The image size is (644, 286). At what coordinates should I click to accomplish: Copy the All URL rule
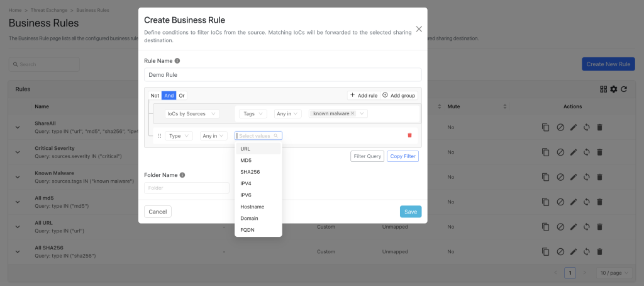[545, 227]
